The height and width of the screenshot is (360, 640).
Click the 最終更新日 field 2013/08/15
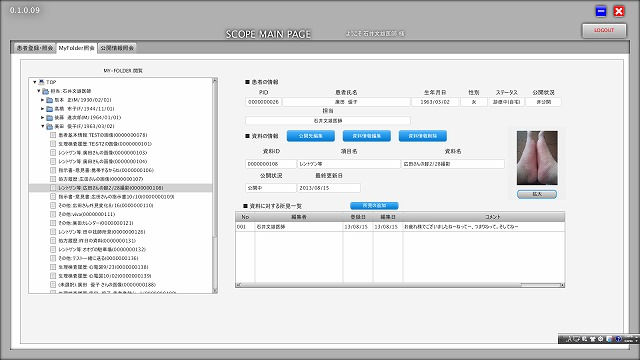[x=329, y=188]
